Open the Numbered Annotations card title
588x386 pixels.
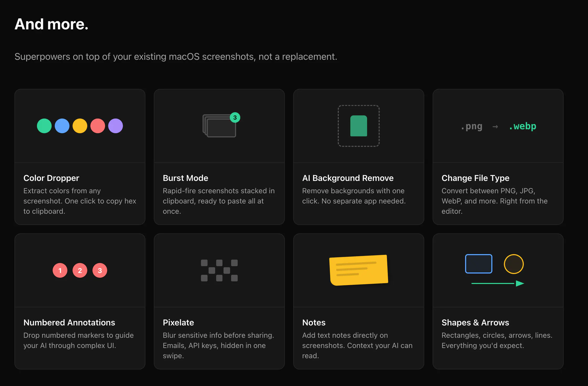coord(69,323)
